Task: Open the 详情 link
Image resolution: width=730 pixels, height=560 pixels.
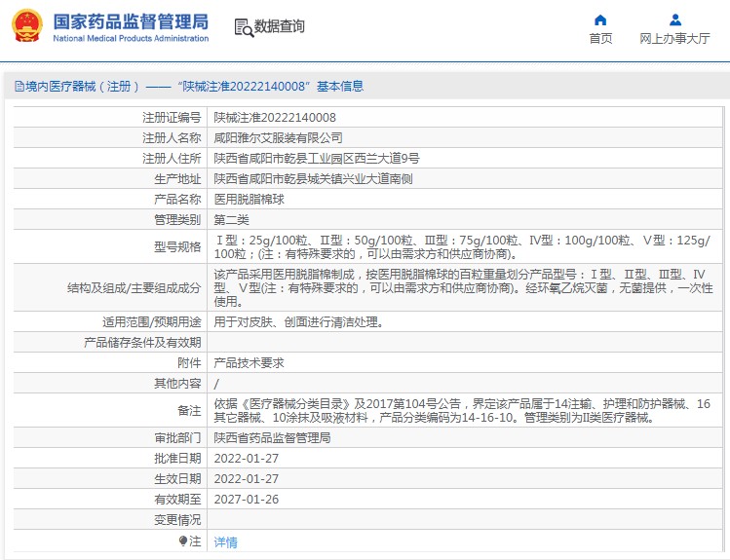Action: tap(225, 541)
